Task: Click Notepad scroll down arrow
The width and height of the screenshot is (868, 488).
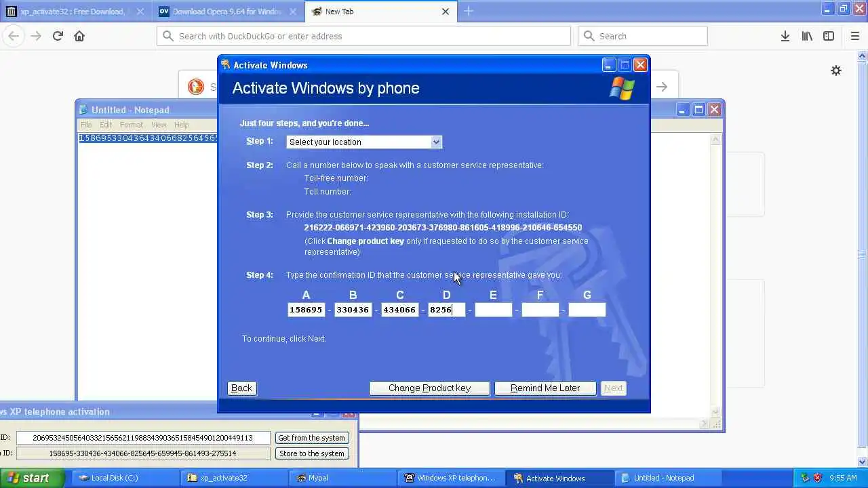Action: 715,412
